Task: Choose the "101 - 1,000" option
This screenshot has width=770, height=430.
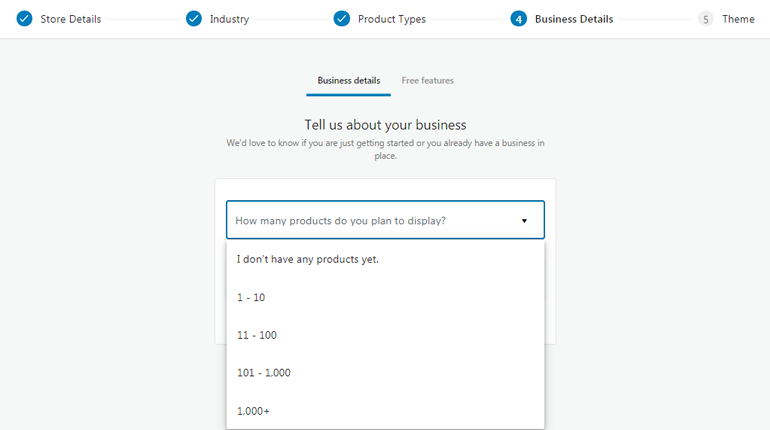Action: [264, 373]
